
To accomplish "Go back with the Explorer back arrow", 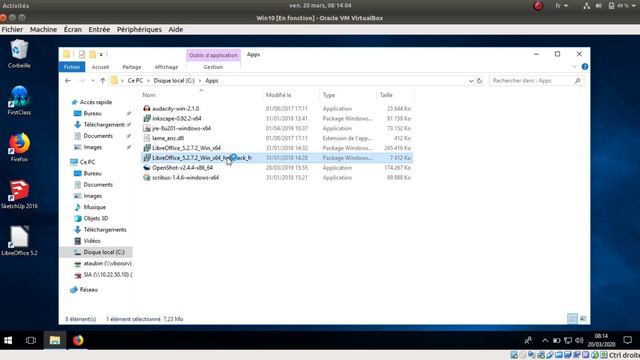I will [x=68, y=81].
